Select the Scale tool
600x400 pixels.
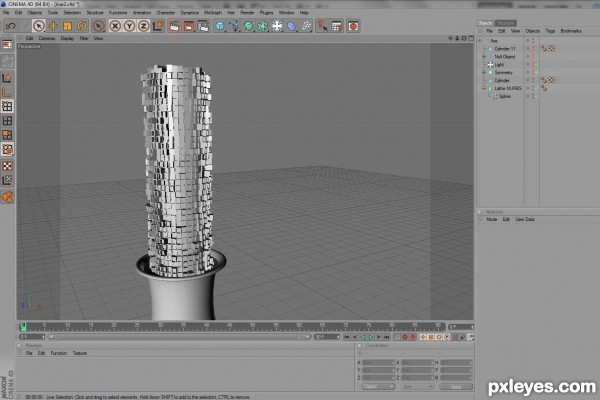(67, 26)
